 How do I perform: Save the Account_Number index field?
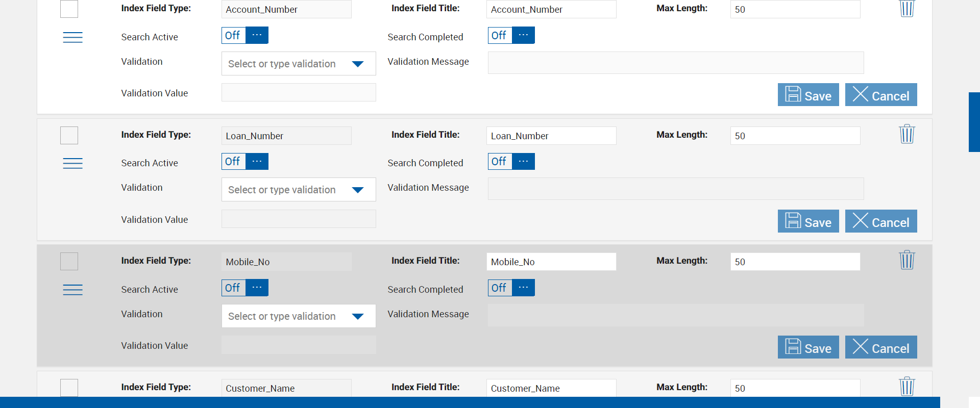click(808, 95)
